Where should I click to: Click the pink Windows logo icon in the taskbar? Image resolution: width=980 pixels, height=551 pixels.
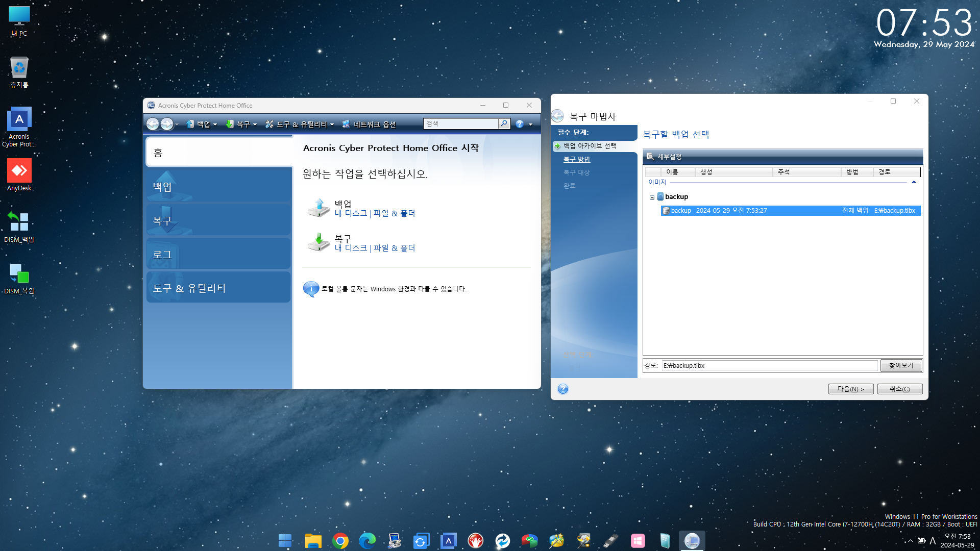[638, 541]
